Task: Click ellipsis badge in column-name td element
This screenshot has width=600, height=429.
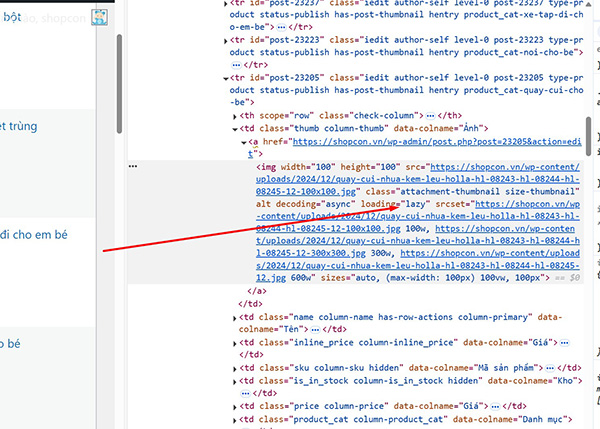Action: [x=315, y=329]
